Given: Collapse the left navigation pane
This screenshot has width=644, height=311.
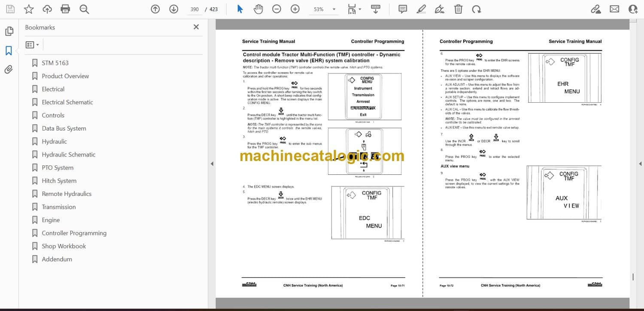Looking at the screenshot, I should [x=212, y=164].
